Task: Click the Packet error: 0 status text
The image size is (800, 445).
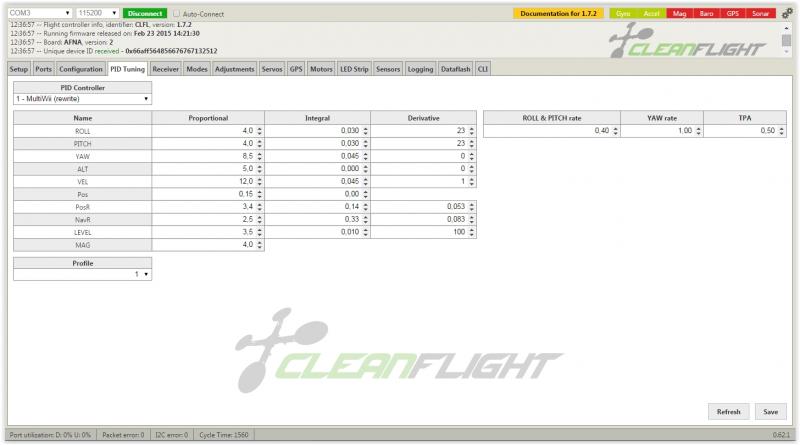Action: click(x=123, y=435)
